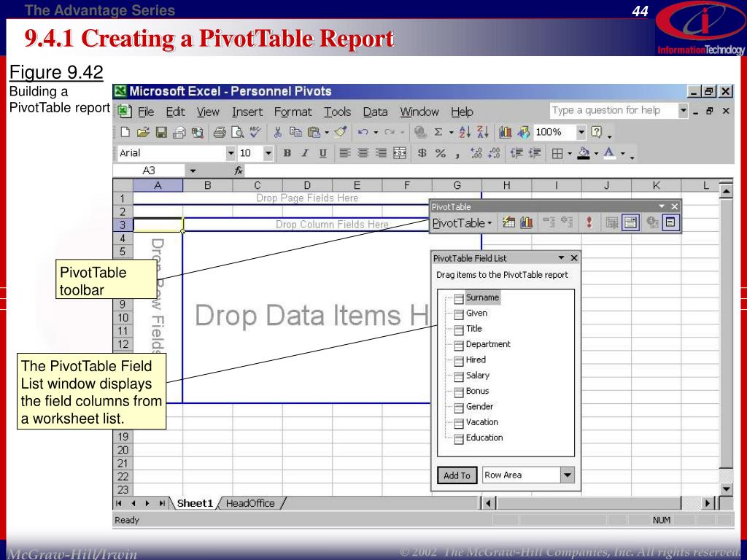Open the Row Area dropdown
The image size is (747, 560).
click(567, 475)
